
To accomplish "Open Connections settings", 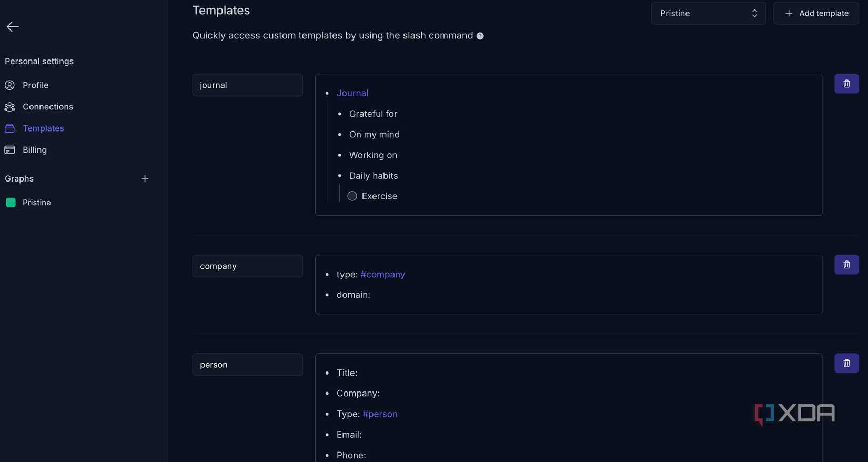I will tap(48, 106).
